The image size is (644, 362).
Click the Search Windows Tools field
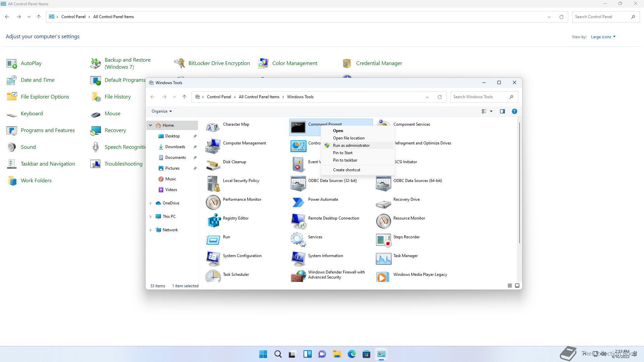coord(484,97)
